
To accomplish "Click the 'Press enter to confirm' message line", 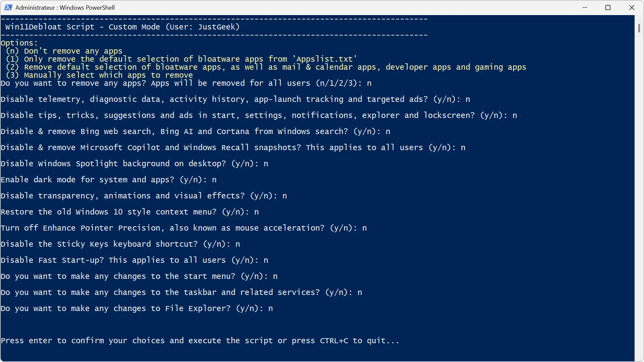I will [200, 341].
